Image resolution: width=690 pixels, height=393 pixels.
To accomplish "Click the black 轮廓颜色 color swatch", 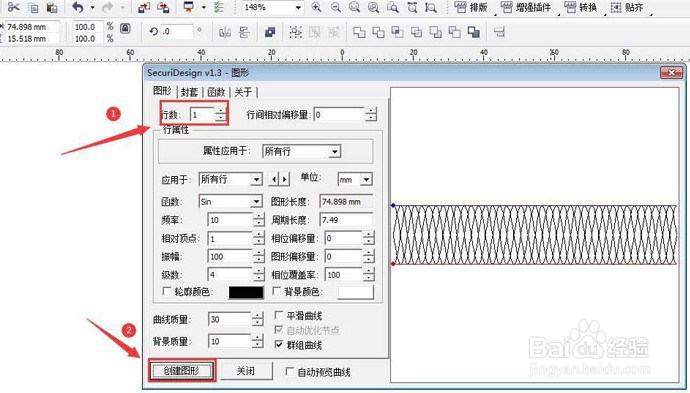I will (246, 292).
